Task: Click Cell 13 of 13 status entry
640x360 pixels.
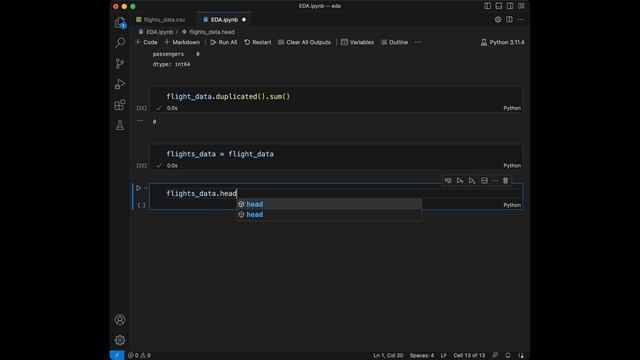Action: pyautogui.click(x=469, y=355)
